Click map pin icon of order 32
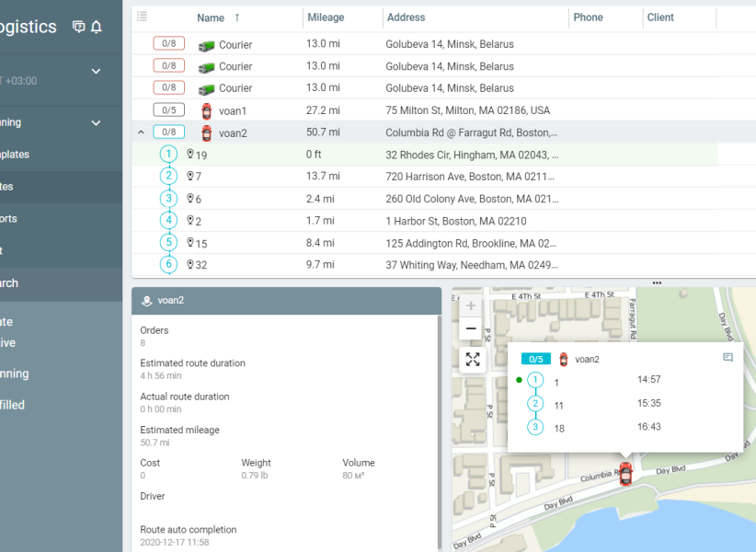The image size is (756, 552). (x=190, y=264)
